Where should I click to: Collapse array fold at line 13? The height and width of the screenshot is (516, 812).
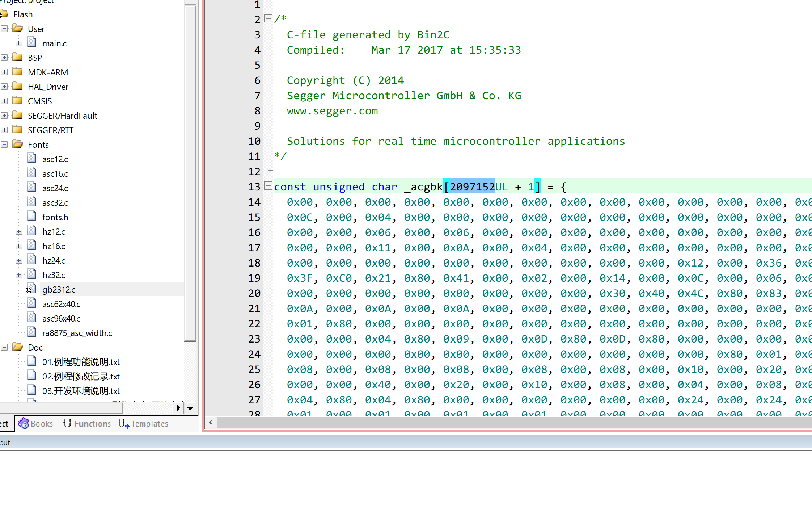pos(268,186)
